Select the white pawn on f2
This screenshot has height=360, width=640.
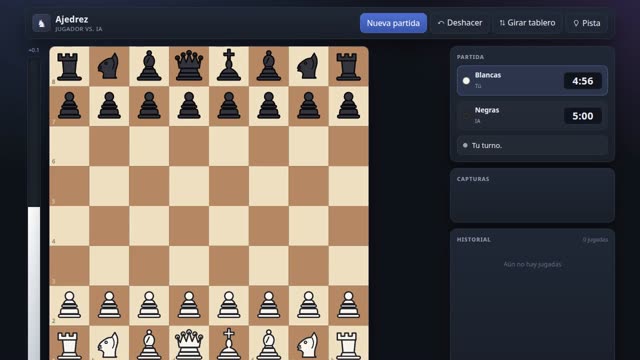(x=269, y=305)
